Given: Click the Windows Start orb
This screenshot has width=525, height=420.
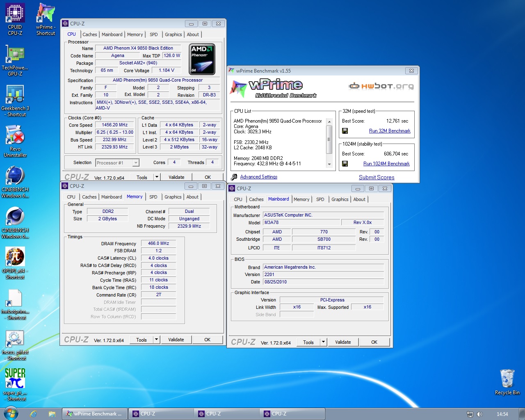Looking at the screenshot, I should 11,413.
